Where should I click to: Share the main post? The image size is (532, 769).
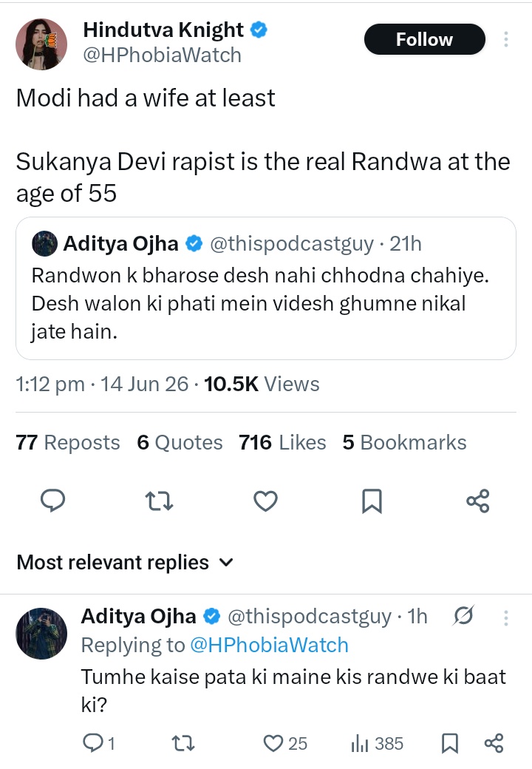(477, 501)
